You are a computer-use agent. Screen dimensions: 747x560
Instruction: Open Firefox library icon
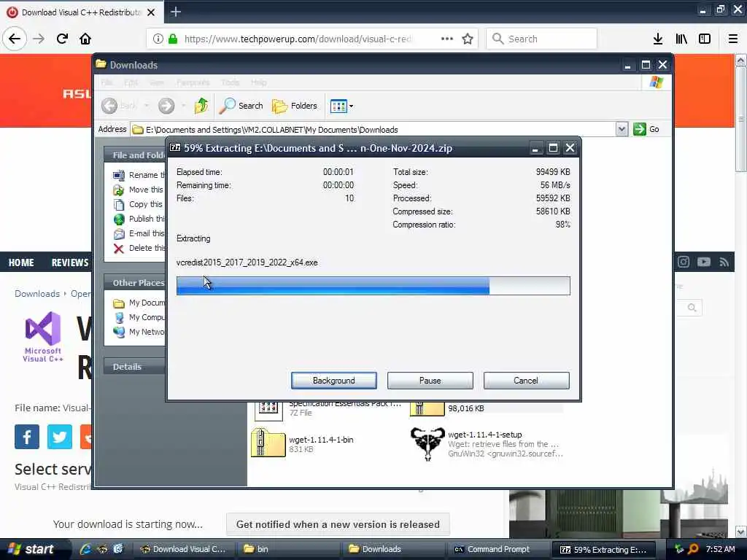pyautogui.click(x=681, y=39)
